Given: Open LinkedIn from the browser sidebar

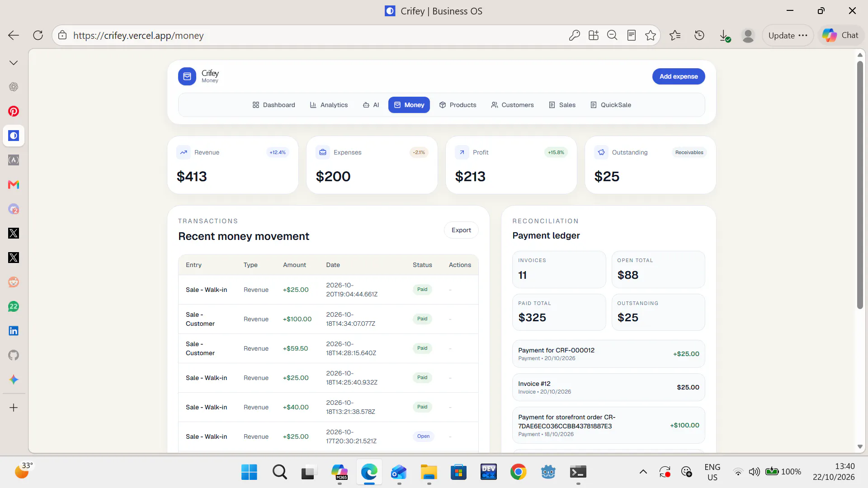Looking at the screenshot, I should [x=14, y=331].
